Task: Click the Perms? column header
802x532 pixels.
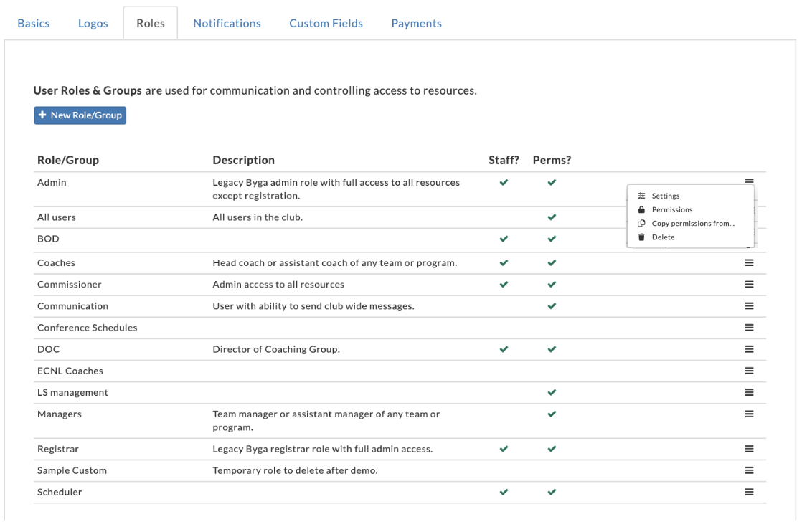Action: point(552,160)
